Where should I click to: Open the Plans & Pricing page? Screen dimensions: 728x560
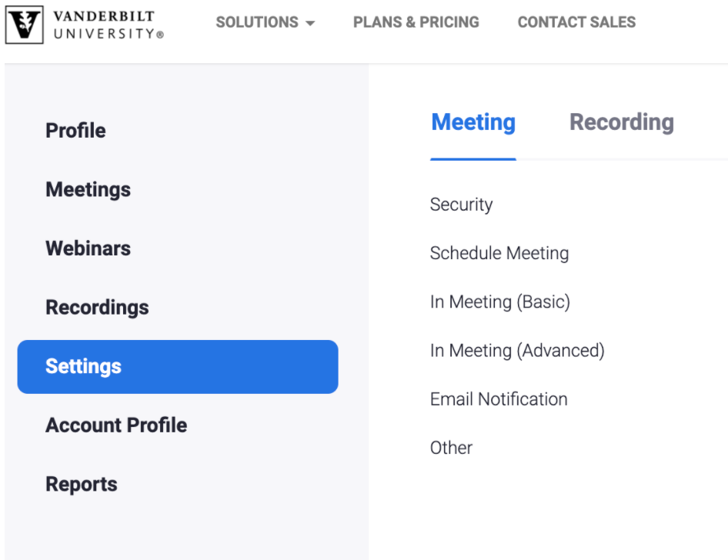pos(416,22)
